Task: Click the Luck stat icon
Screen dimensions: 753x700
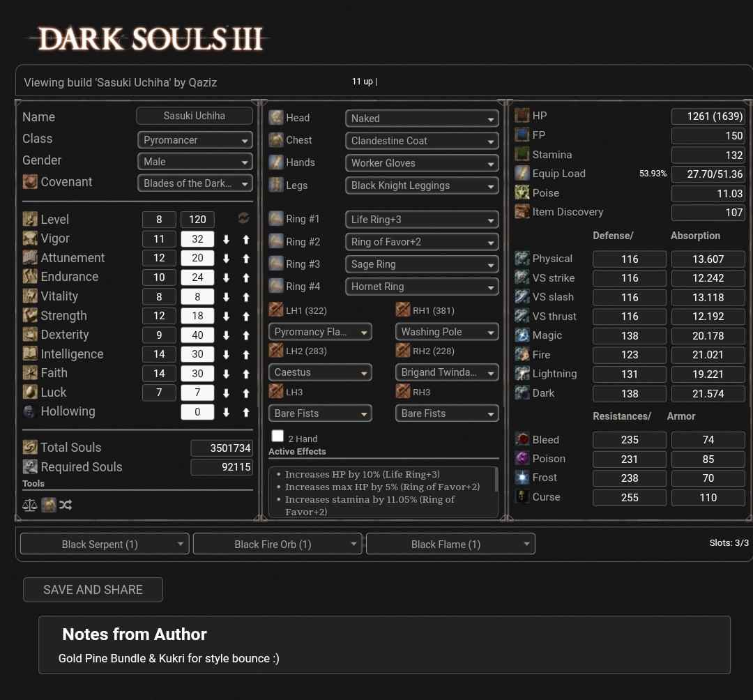Action: click(x=30, y=393)
